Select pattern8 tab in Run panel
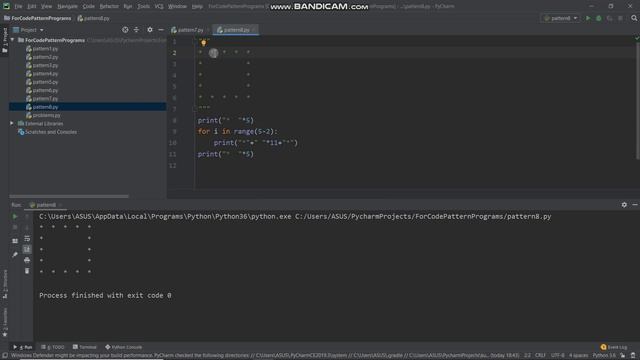 pos(45,205)
